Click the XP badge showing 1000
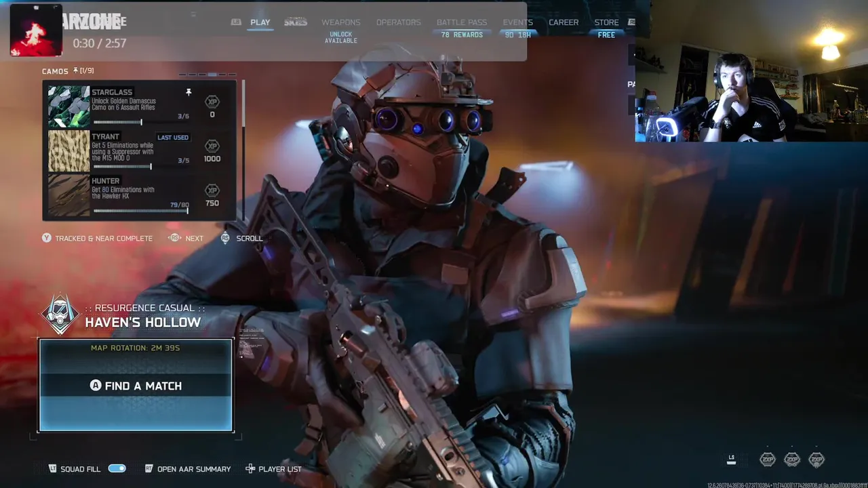 (x=212, y=146)
